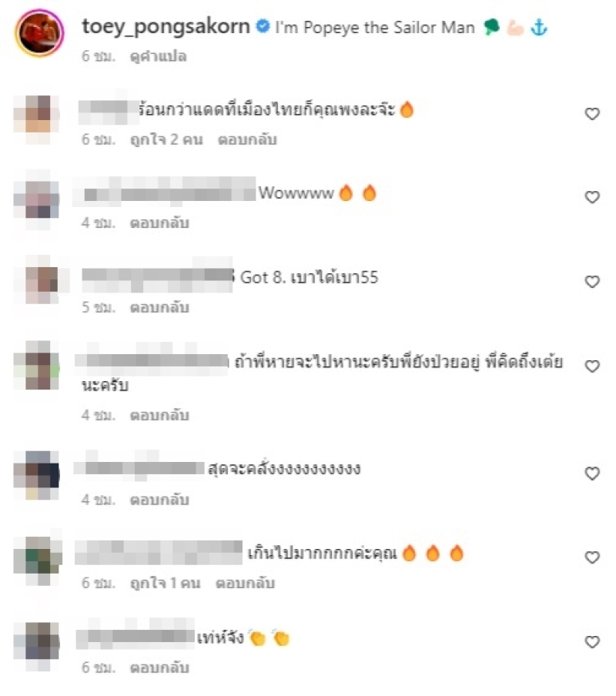Screen dimensions: 616x696
Task: Like the comment ending with นะครับ
Action: click(x=592, y=366)
